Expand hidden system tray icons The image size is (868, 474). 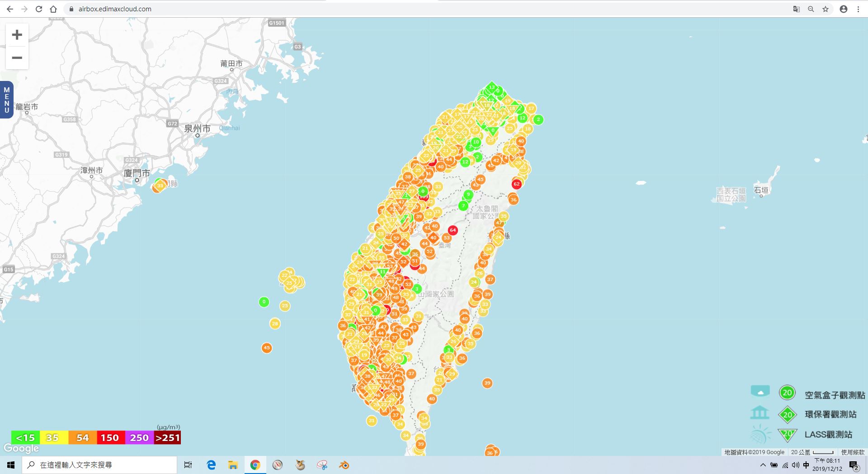pos(763,465)
